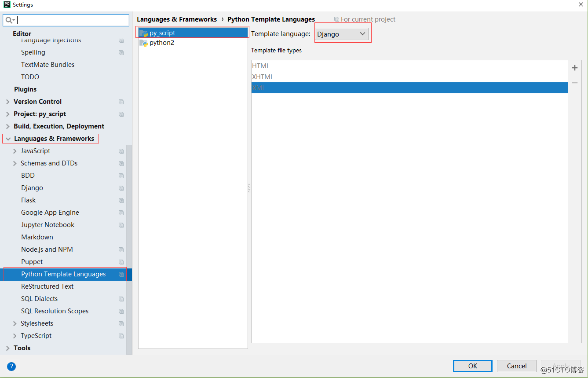Screen dimensions: 588x378
Task: Click the Cancel button
Action: (517, 366)
